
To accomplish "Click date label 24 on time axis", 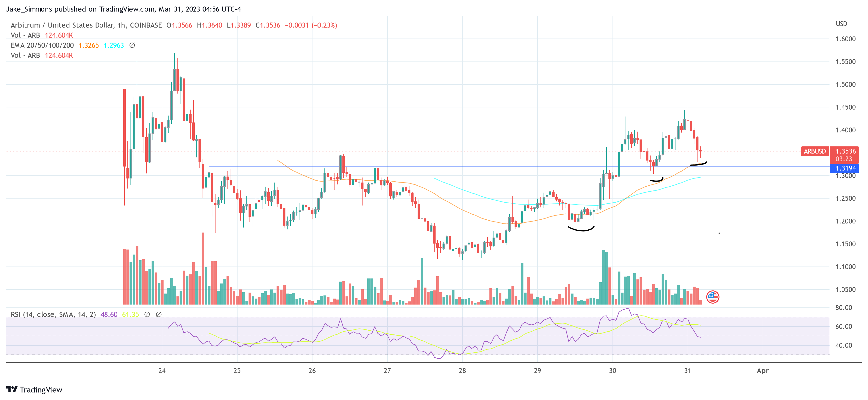I will pyautogui.click(x=162, y=371).
